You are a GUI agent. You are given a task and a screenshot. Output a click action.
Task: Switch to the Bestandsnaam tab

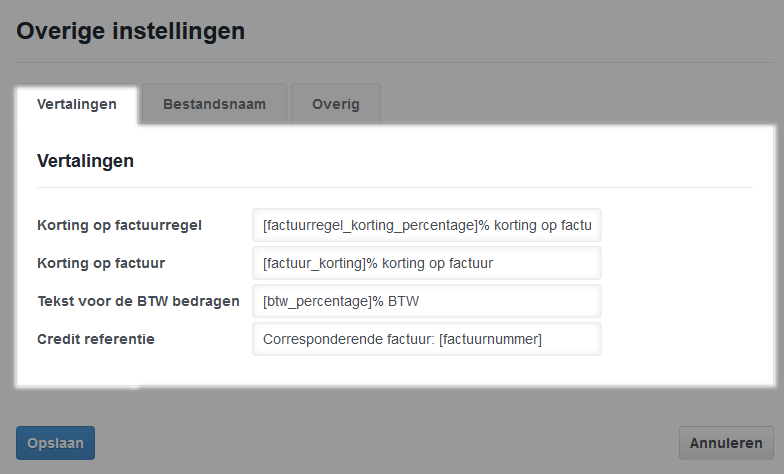(214, 104)
